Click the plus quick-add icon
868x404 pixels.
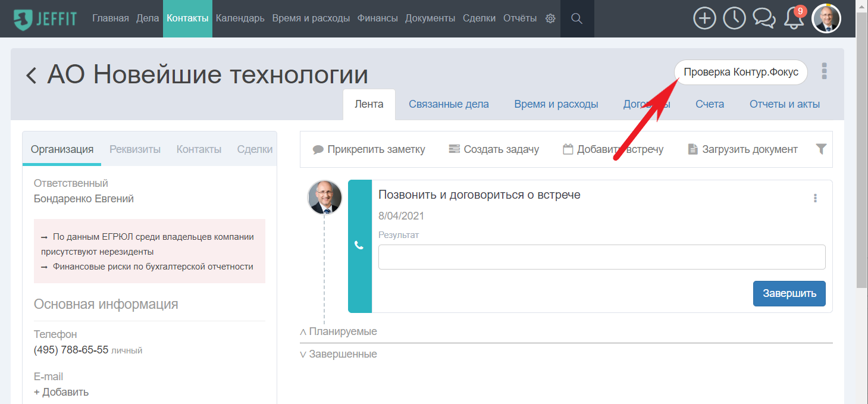point(705,18)
